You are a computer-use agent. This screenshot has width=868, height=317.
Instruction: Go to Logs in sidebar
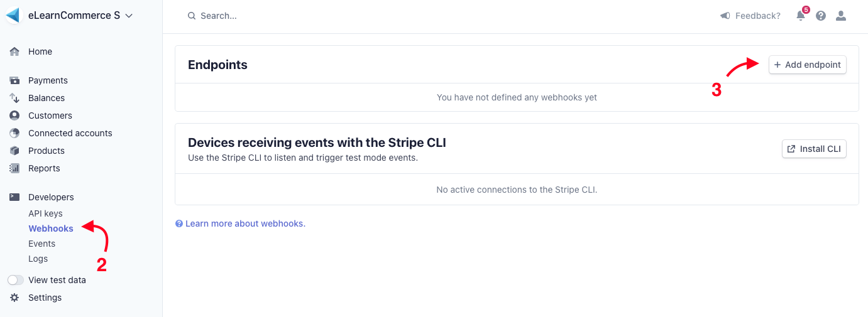38,259
